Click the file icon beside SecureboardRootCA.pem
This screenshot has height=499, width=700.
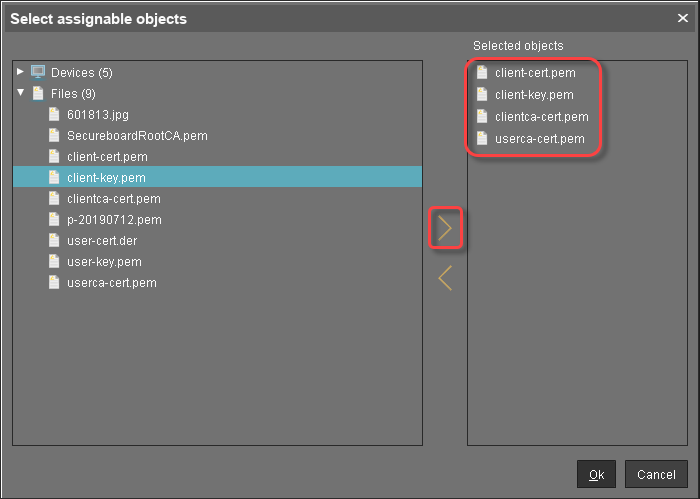coord(55,135)
